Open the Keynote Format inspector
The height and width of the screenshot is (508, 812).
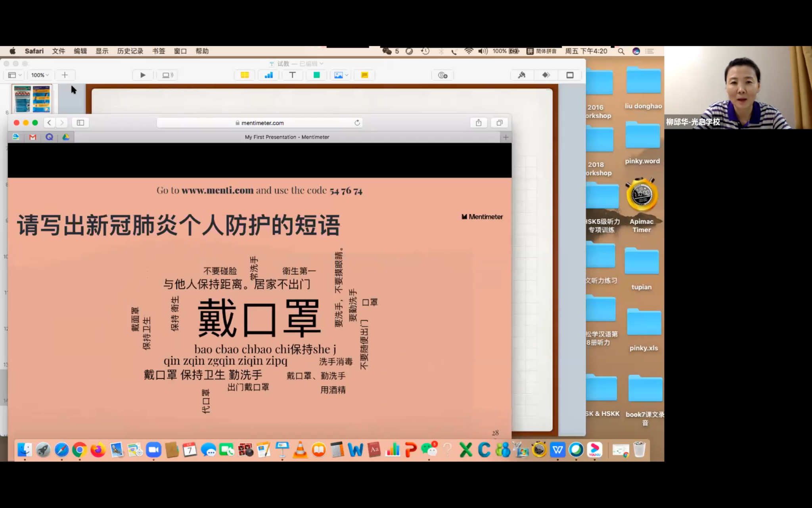click(521, 75)
